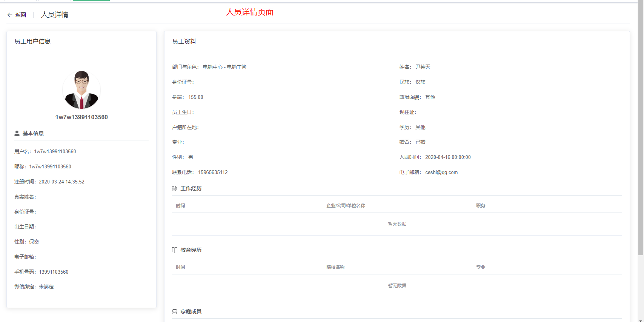Click the 员工生日 field label
This screenshot has width=644, height=322.
[183, 112]
